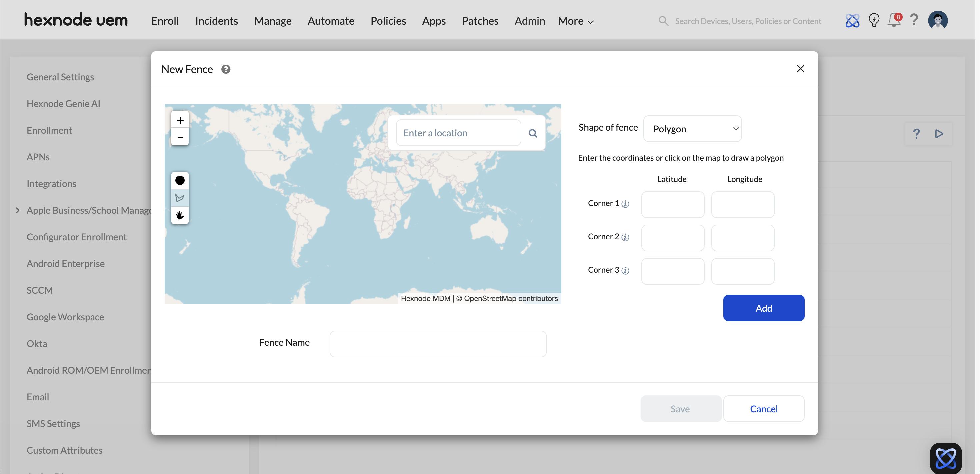Click the Corner 2 Latitude field
Image resolution: width=980 pixels, height=474 pixels.
[672, 238]
